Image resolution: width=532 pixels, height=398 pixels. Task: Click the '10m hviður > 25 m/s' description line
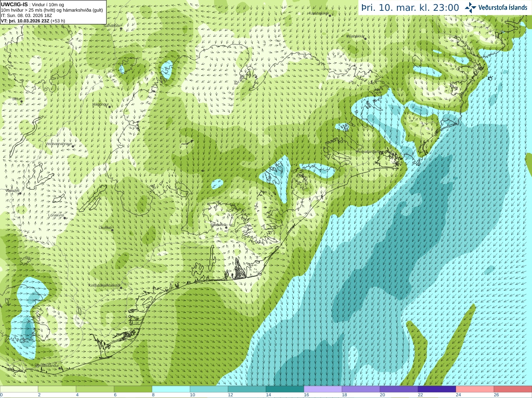52,10
